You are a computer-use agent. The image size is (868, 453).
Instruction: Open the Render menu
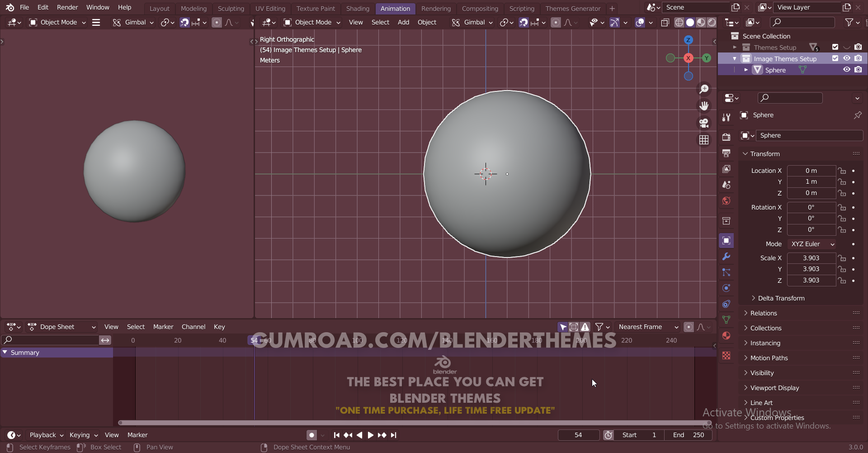67,7
